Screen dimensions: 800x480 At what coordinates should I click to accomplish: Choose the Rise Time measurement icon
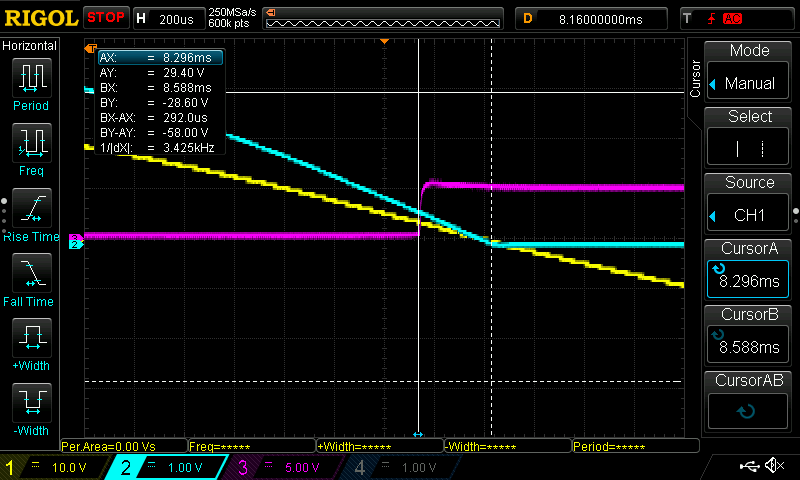31,208
